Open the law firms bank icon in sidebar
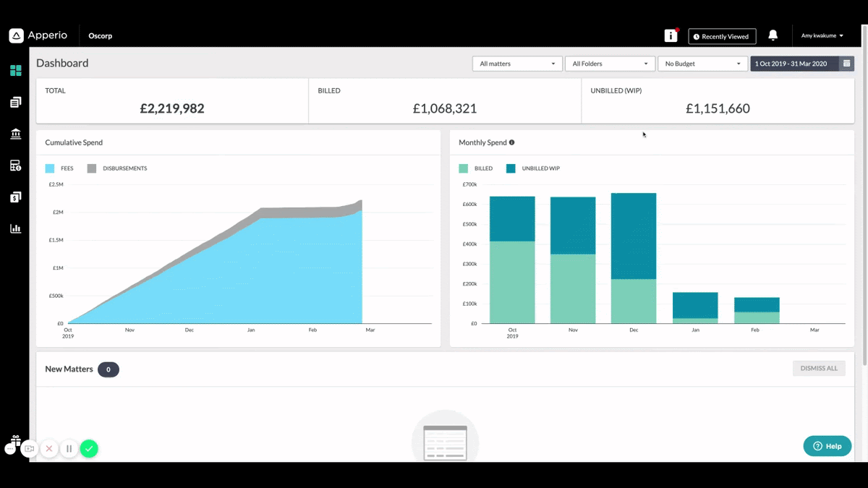The width and height of the screenshot is (868, 488). [x=15, y=134]
